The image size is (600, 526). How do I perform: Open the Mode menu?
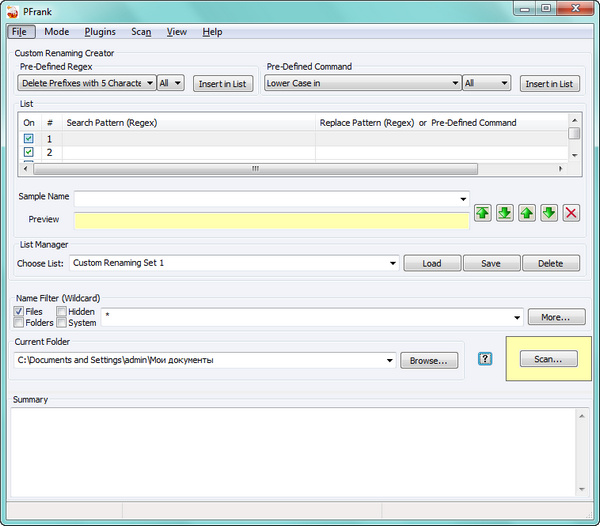coord(57,32)
